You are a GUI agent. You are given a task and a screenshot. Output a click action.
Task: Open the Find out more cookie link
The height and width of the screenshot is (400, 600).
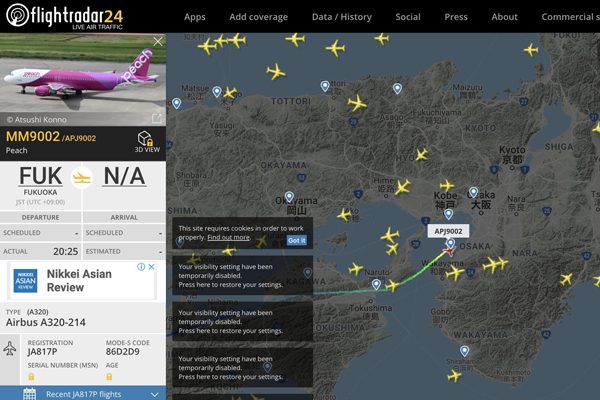[228, 238]
